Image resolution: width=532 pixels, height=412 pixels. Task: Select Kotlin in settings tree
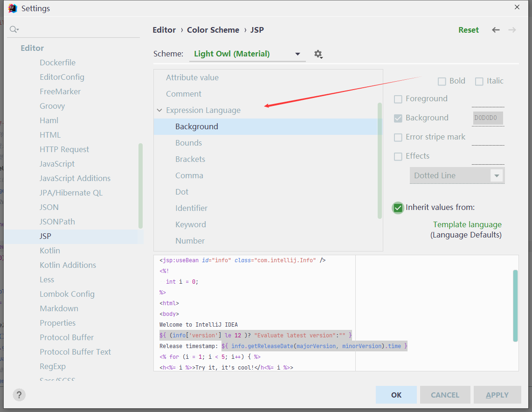[50, 251]
